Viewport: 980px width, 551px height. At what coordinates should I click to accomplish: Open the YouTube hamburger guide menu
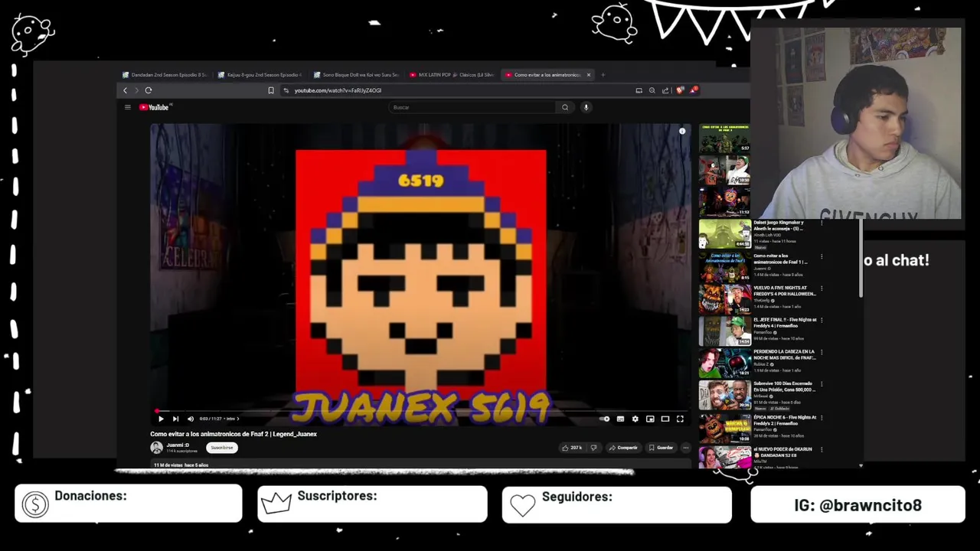128,107
